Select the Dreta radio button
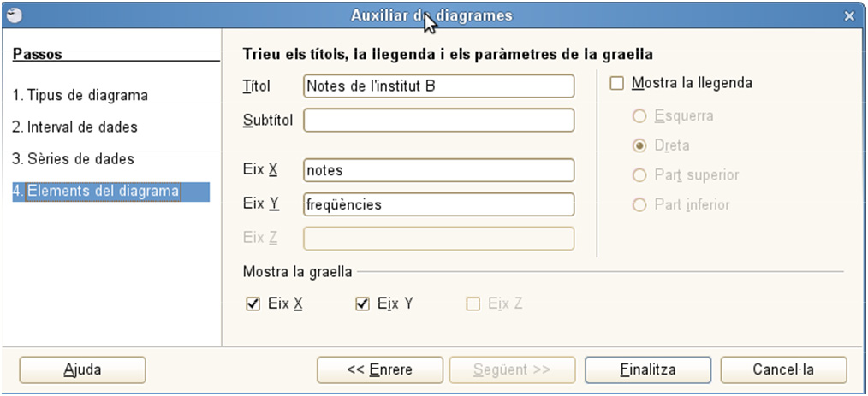This screenshot has height=396, width=868. click(639, 146)
